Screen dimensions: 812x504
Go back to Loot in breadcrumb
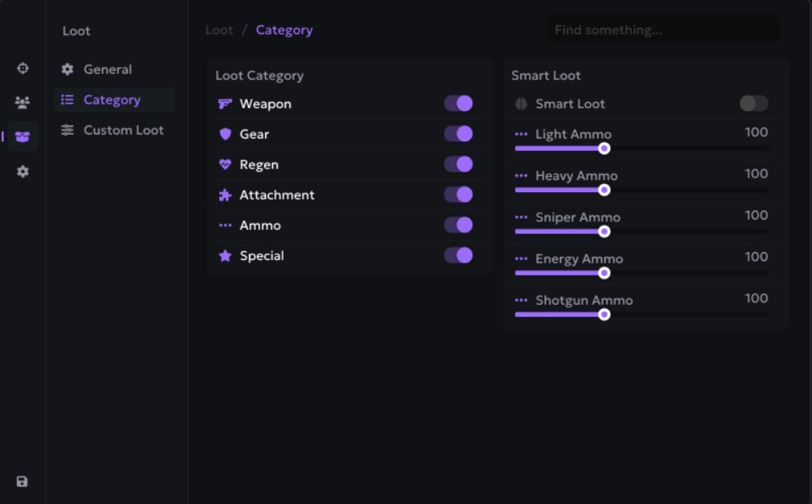click(219, 30)
